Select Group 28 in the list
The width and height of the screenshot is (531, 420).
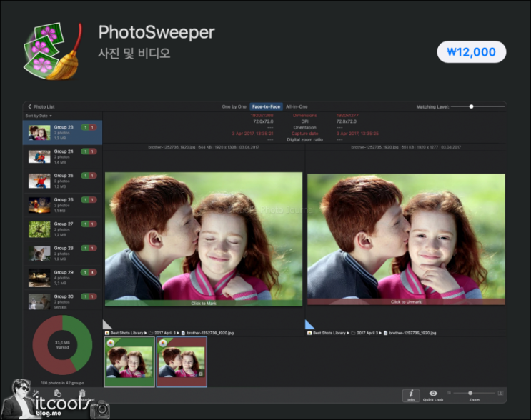click(x=62, y=254)
